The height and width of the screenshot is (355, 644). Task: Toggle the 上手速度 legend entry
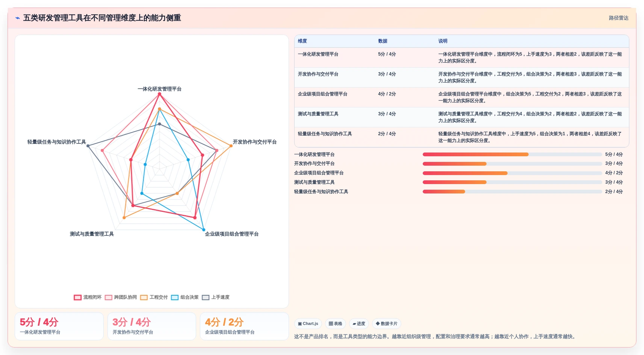(215, 297)
